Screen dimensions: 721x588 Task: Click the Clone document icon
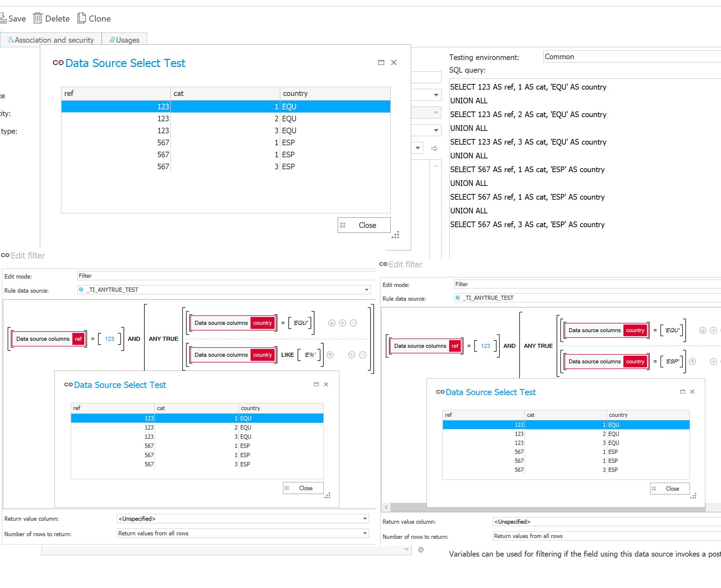(x=82, y=18)
